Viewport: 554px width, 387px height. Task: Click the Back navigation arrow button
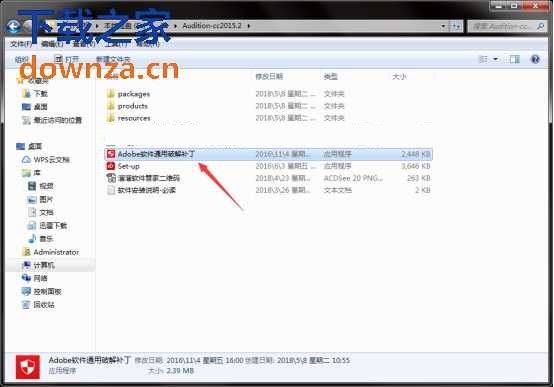tap(13, 27)
